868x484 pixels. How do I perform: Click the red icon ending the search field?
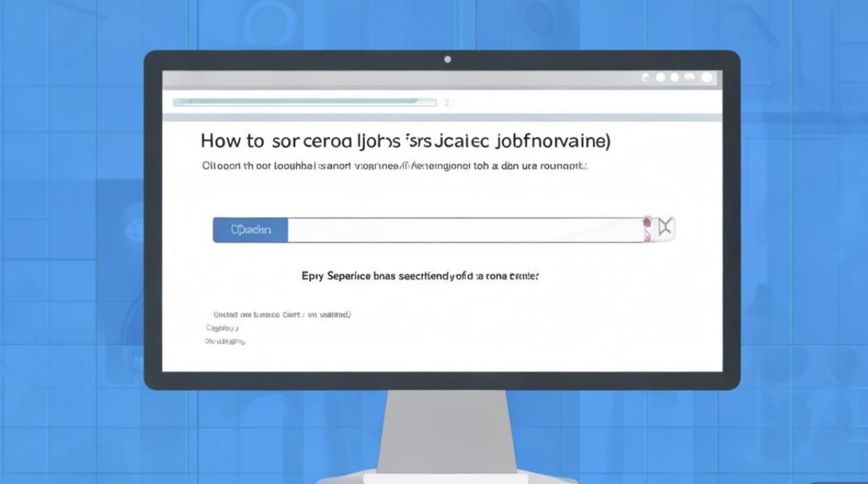coord(647,229)
